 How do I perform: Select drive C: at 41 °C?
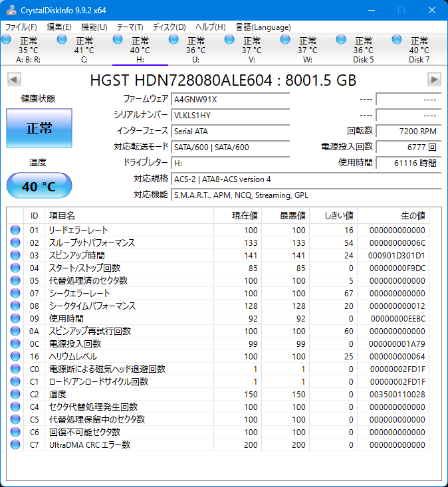click(x=84, y=50)
